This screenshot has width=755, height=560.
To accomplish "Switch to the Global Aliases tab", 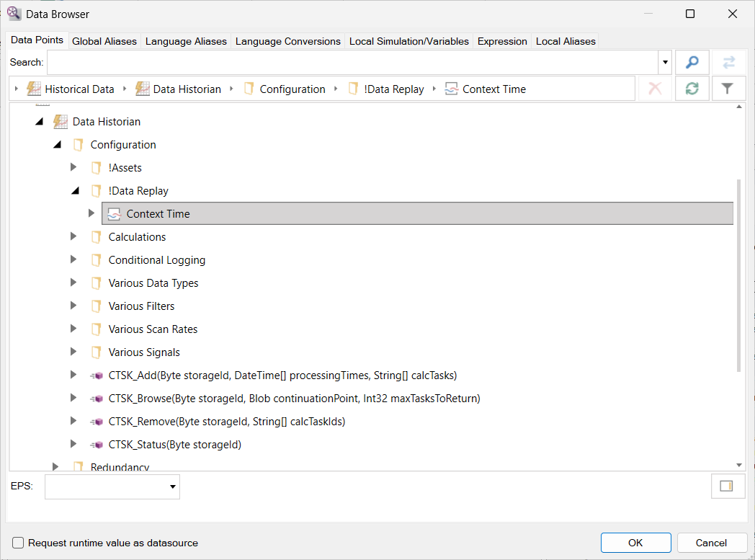I will (104, 41).
